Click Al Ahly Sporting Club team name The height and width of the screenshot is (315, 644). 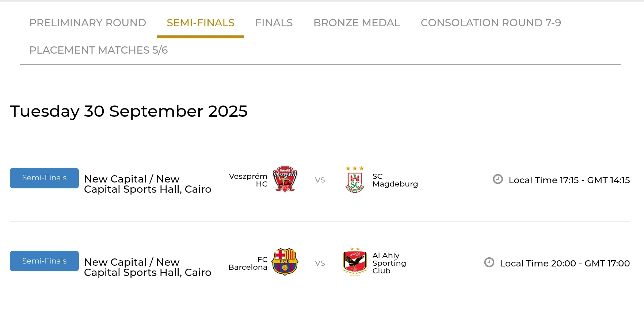[389, 263]
